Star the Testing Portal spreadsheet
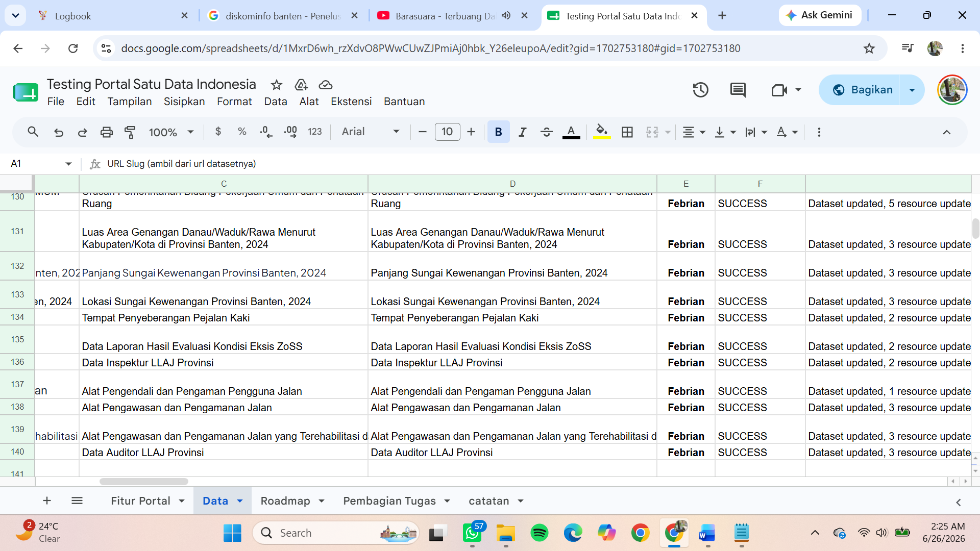 click(x=277, y=85)
